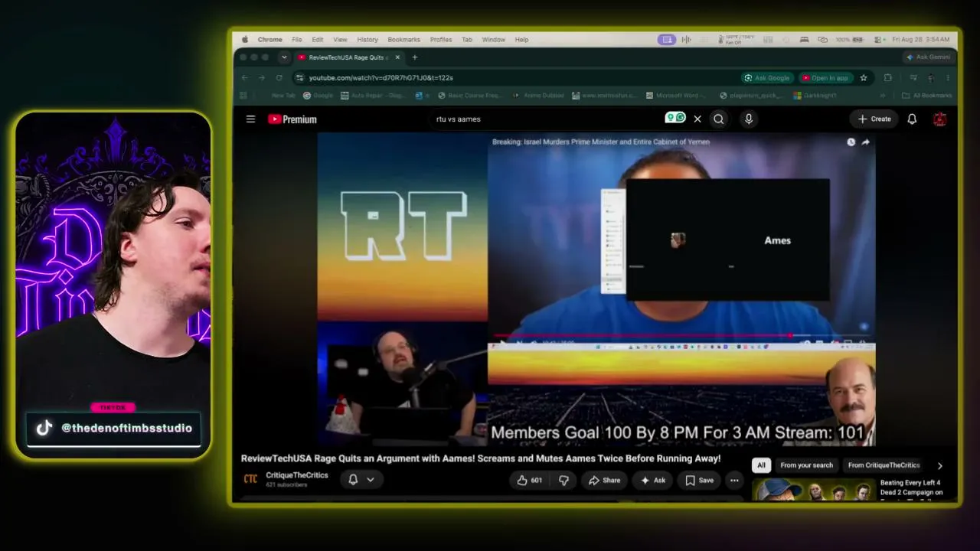Show more filter chips with arrow
Screen dimensions: 980x551
click(939, 465)
